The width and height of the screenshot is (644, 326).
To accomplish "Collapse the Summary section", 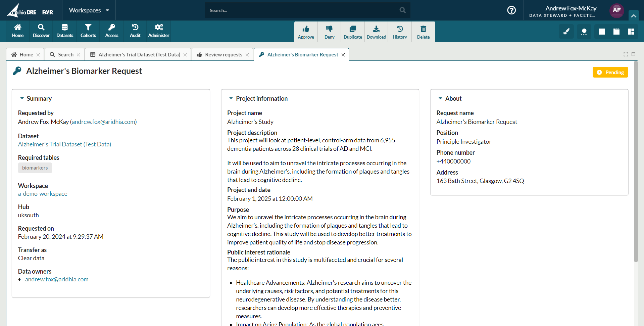I will coord(22,98).
